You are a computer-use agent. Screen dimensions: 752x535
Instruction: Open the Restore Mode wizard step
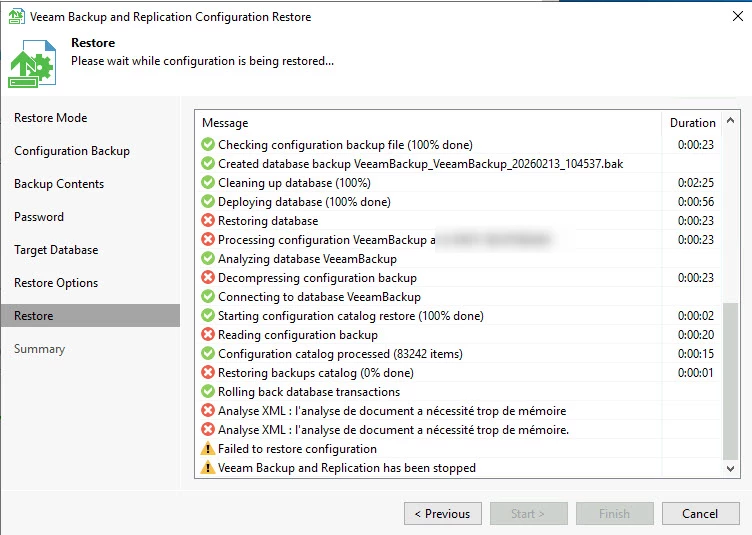point(51,118)
